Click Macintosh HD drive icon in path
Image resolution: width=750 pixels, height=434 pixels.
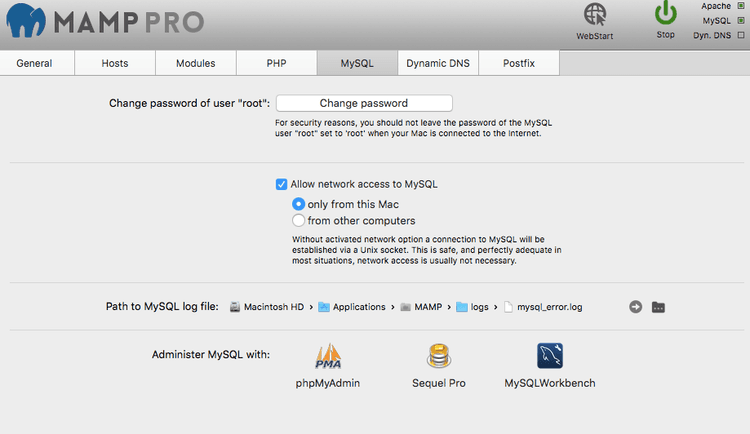[x=234, y=307]
